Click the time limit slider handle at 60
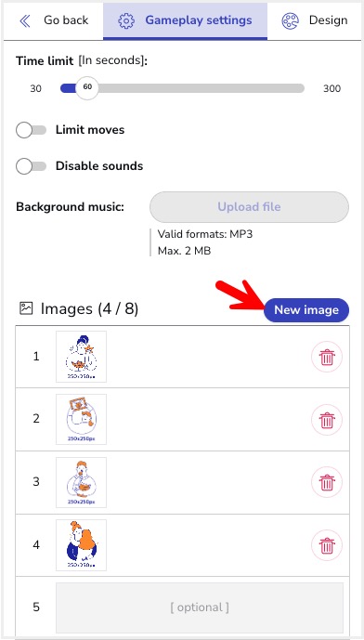The image size is (364, 640). (x=87, y=88)
